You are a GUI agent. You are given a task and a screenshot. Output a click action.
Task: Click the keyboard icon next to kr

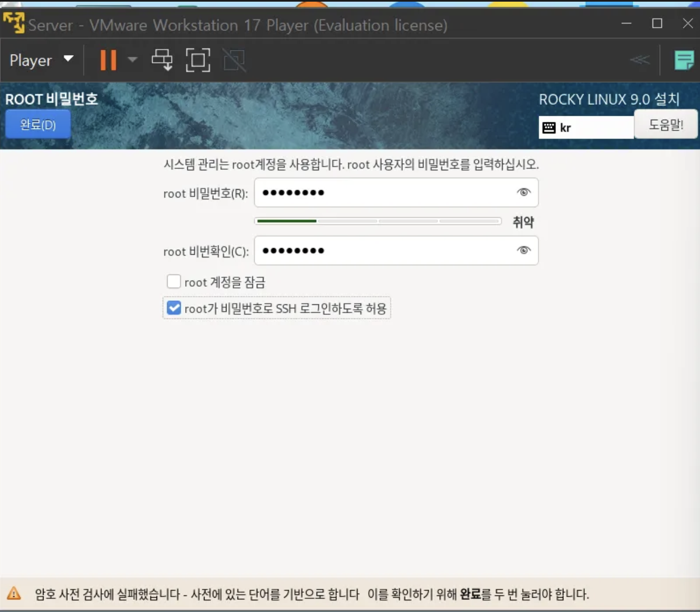click(x=549, y=128)
